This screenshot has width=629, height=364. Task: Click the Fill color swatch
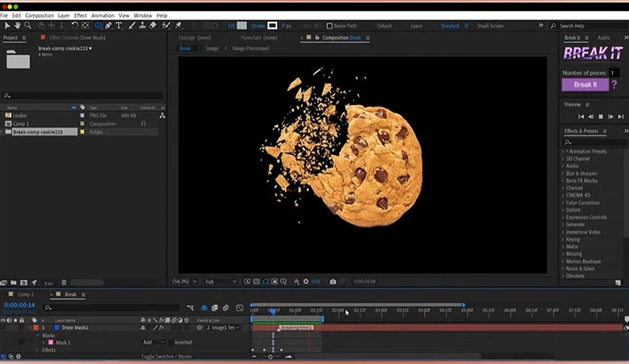242,26
